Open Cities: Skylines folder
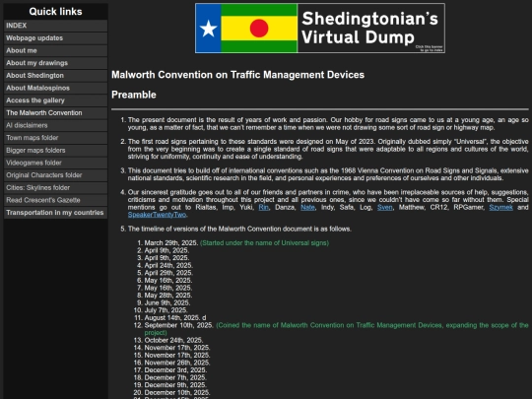The image size is (532, 399). pyautogui.click(x=55, y=187)
